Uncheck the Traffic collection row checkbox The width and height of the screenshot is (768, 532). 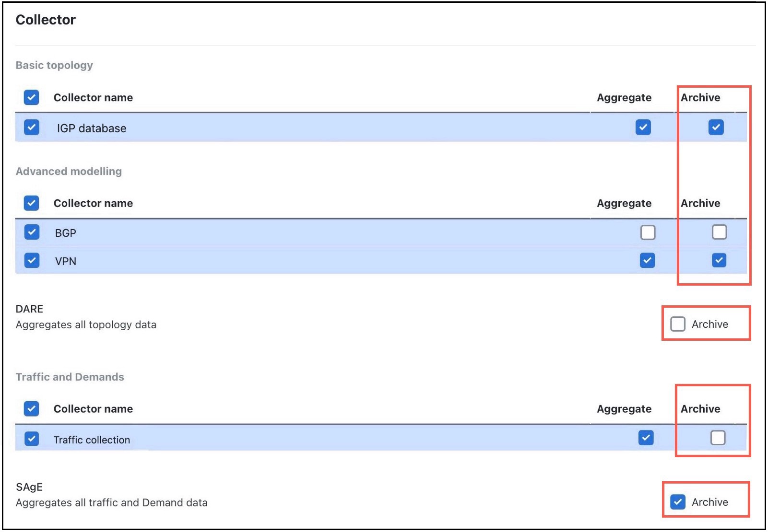[31, 439]
